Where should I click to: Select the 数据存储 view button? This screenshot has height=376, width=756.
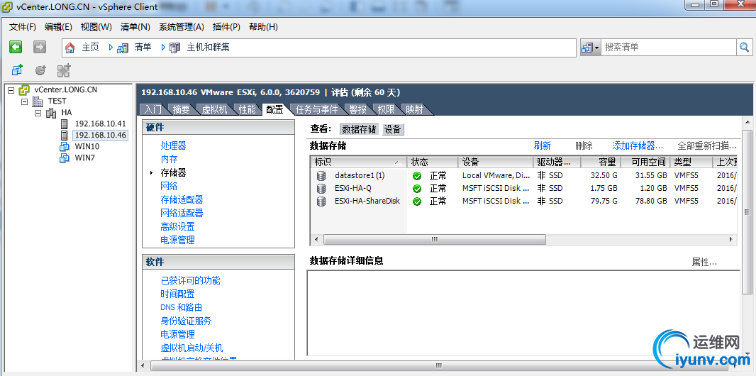coord(360,130)
